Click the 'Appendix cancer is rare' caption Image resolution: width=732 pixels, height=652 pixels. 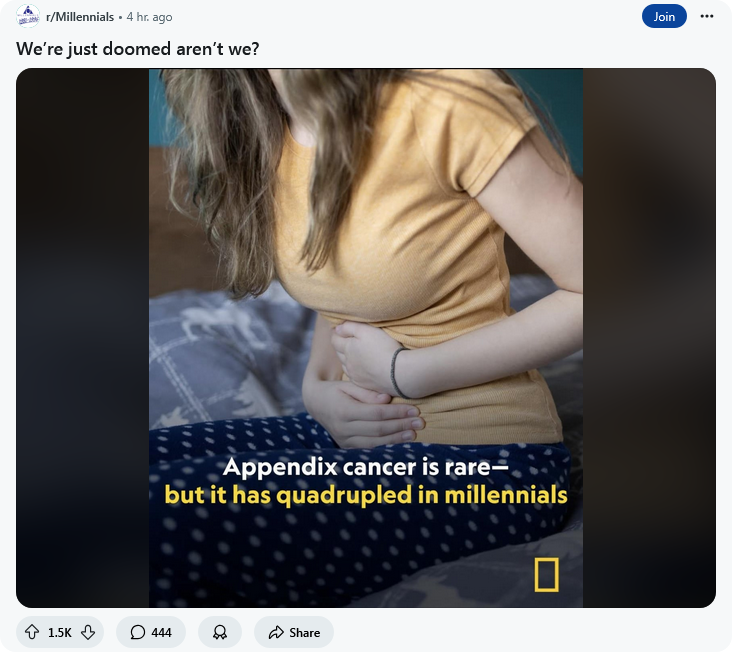(366, 467)
